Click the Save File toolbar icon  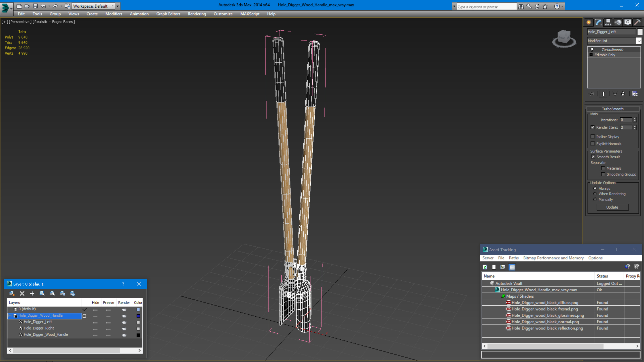tap(35, 6)
